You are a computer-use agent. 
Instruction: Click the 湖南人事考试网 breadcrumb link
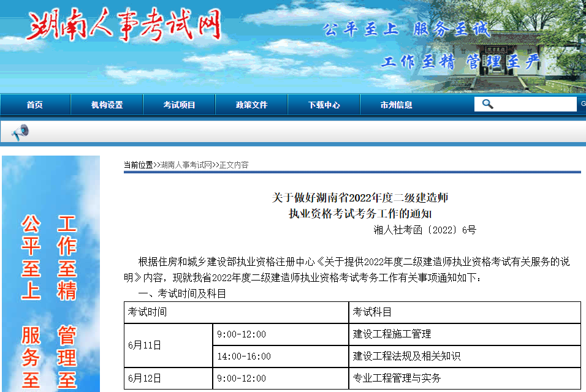pyautogui.click(x=186, y=164)
